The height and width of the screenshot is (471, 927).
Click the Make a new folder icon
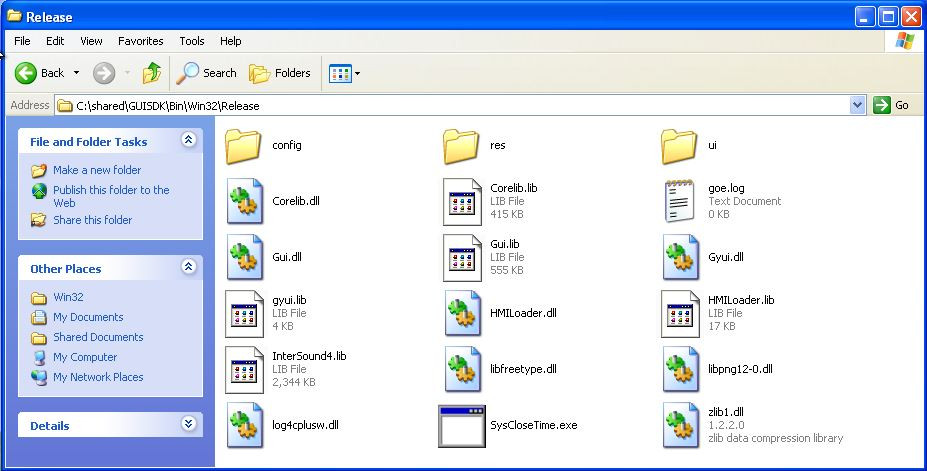pos(39,171)
